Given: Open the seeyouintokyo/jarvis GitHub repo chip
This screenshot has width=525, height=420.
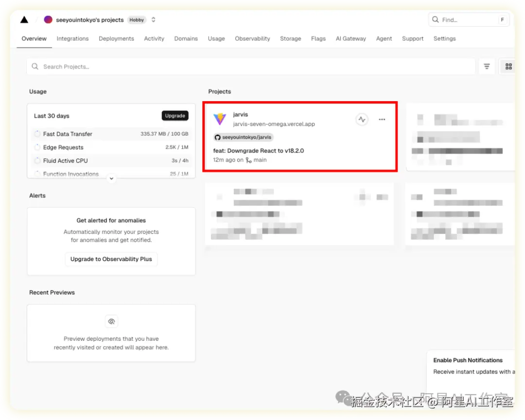Looking at the screenshot, I should click(x=244, y=137).
